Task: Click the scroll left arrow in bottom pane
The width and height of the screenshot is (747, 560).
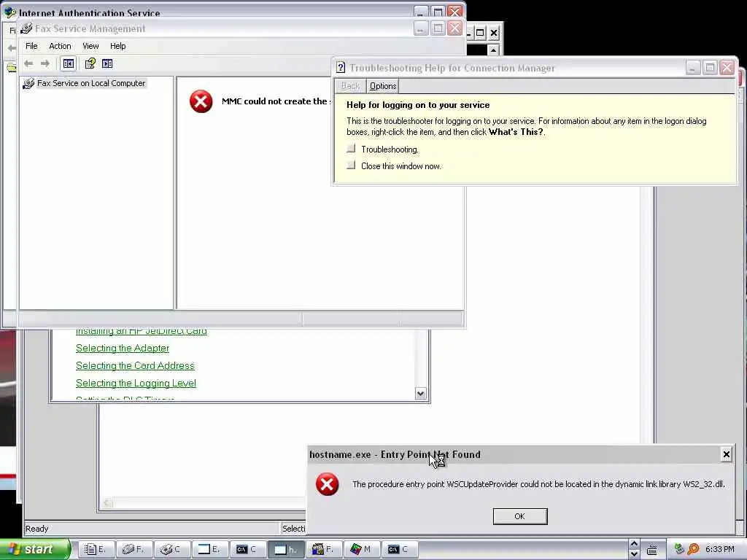Action: tap(107, 503)
